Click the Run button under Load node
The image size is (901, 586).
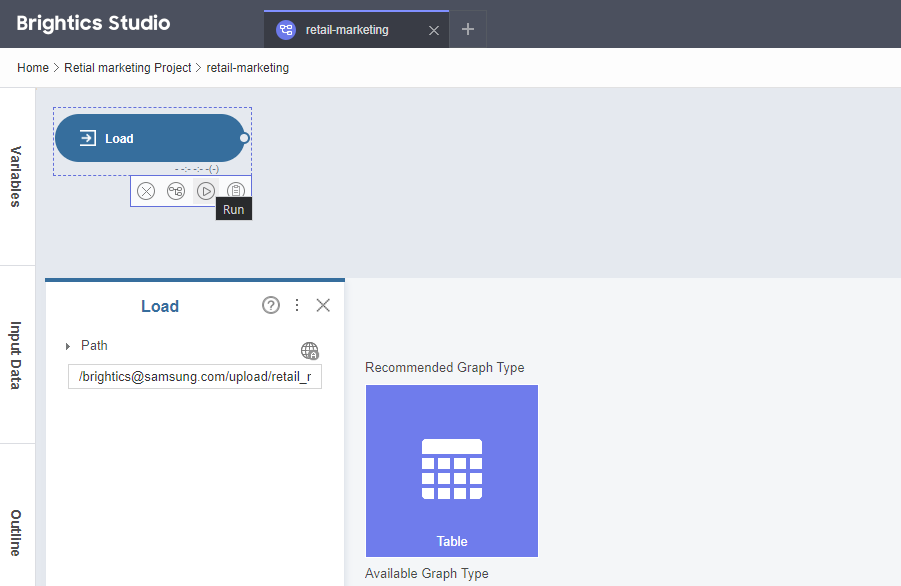tap(206, 191)
